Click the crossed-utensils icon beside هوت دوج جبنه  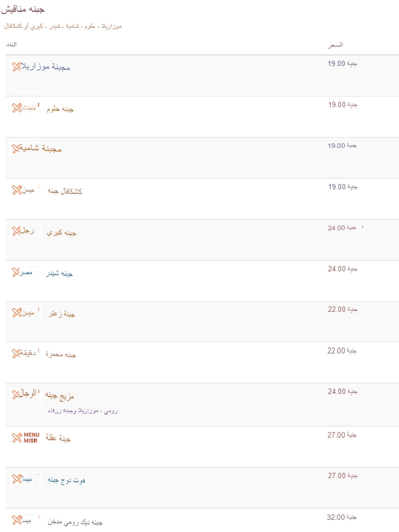[17, 479]
